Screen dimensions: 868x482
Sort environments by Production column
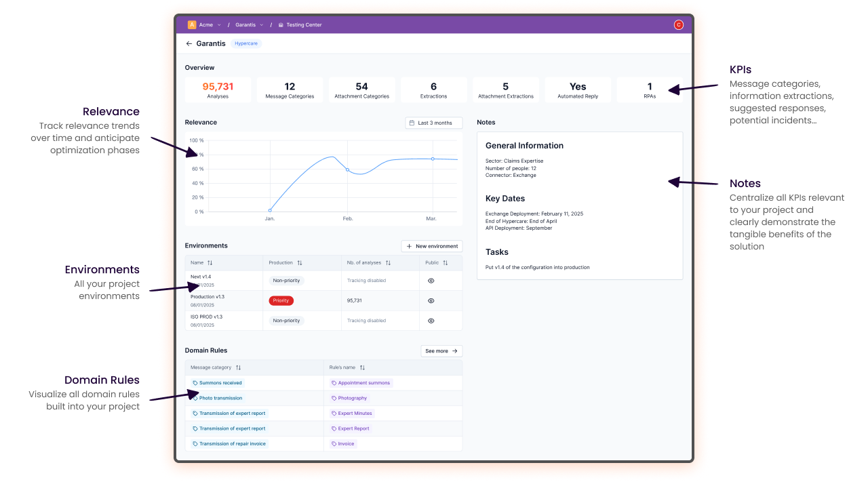[300, 262]
